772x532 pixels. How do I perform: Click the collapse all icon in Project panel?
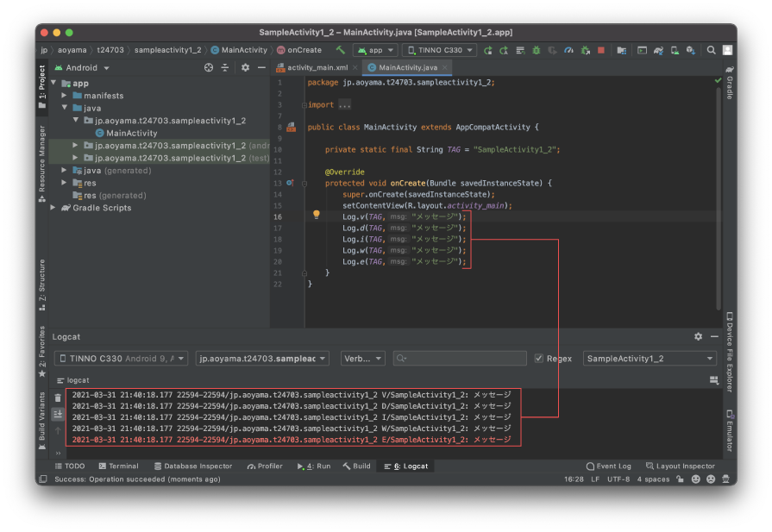tap(225, 68)
